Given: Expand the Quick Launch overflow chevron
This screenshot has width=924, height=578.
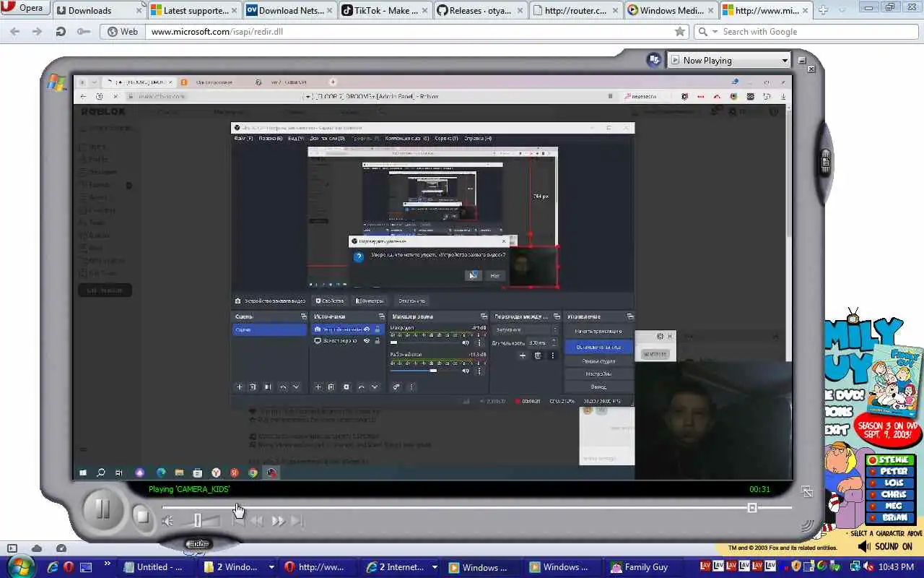Looking at the screenshot, I should [x=108, y=564].
